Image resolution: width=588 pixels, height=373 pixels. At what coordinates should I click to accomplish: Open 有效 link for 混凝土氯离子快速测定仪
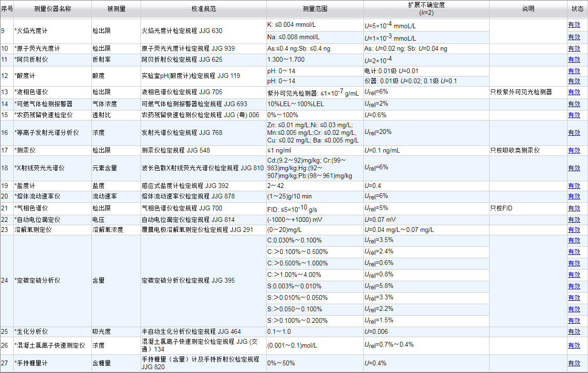pos(574,345)
